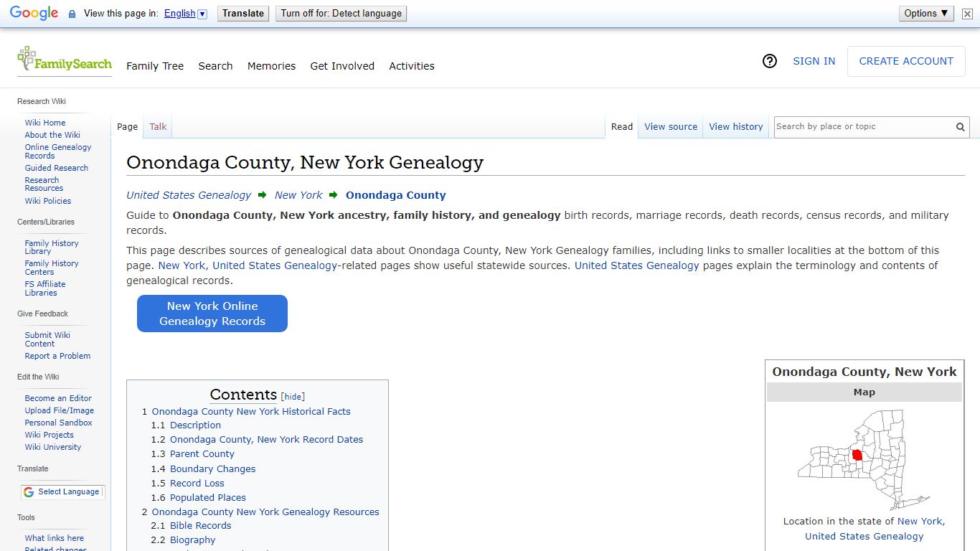Hide the Contents table
This screenshot has width=980, height=551.
293,397
